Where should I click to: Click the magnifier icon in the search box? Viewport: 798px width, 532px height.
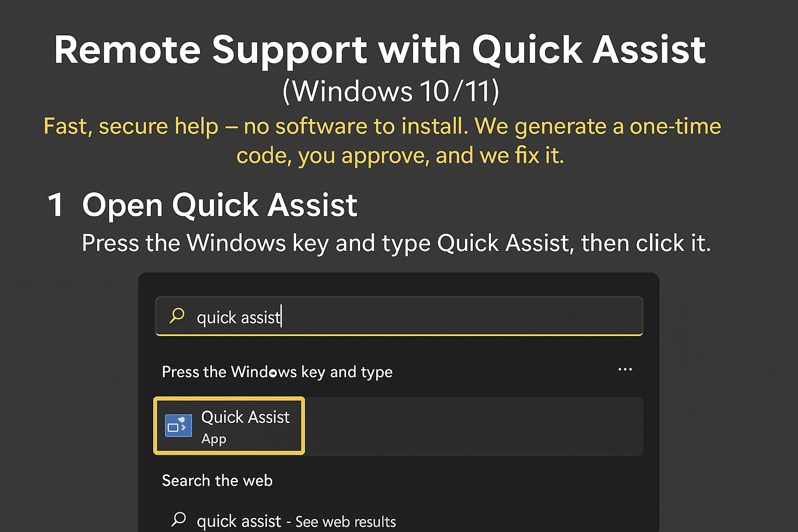coord(177,315)
